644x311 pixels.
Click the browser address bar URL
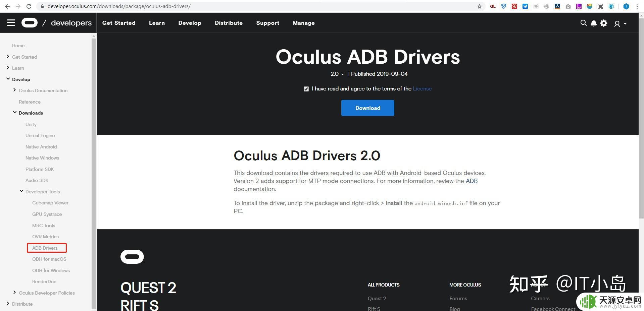[119, 6]
